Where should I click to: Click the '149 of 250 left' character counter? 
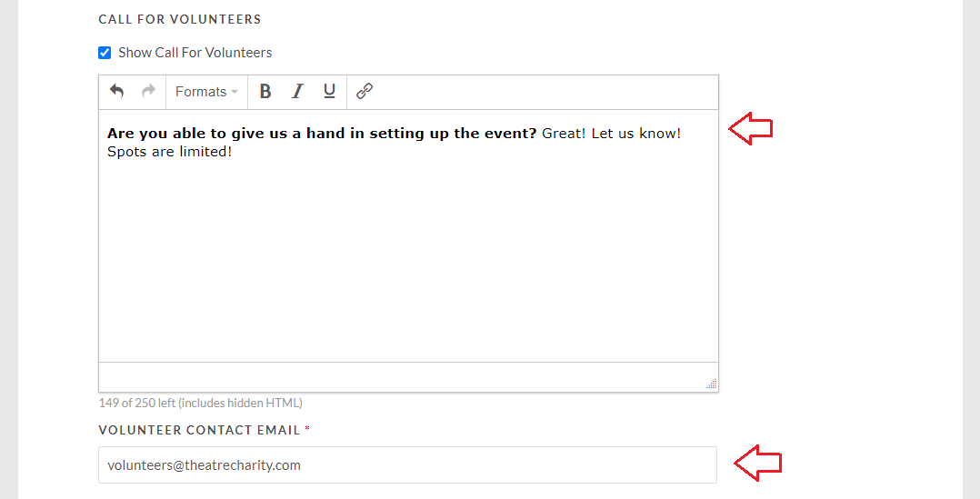[x=201, y=403]
